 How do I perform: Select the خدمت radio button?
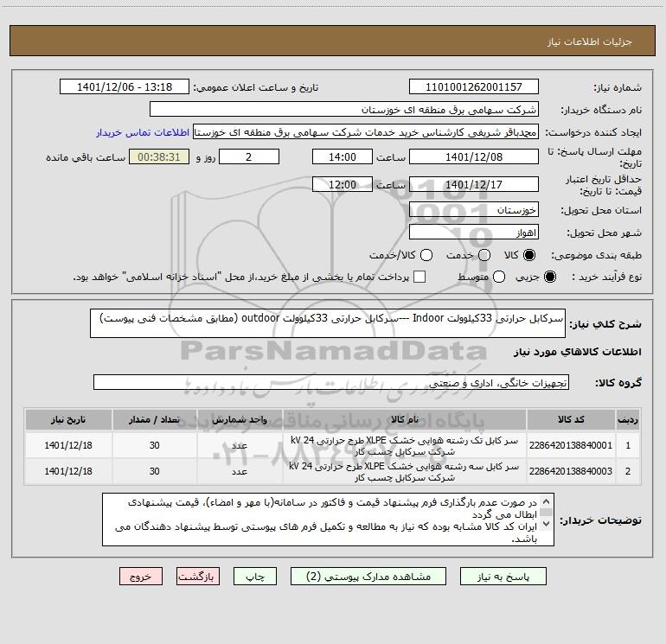(x=484, y=255)
